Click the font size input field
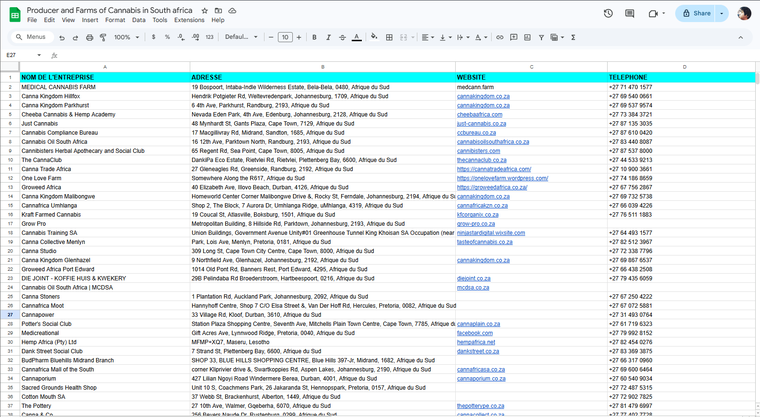This screenshot has height=417, width=760. [x=284, y=37]
